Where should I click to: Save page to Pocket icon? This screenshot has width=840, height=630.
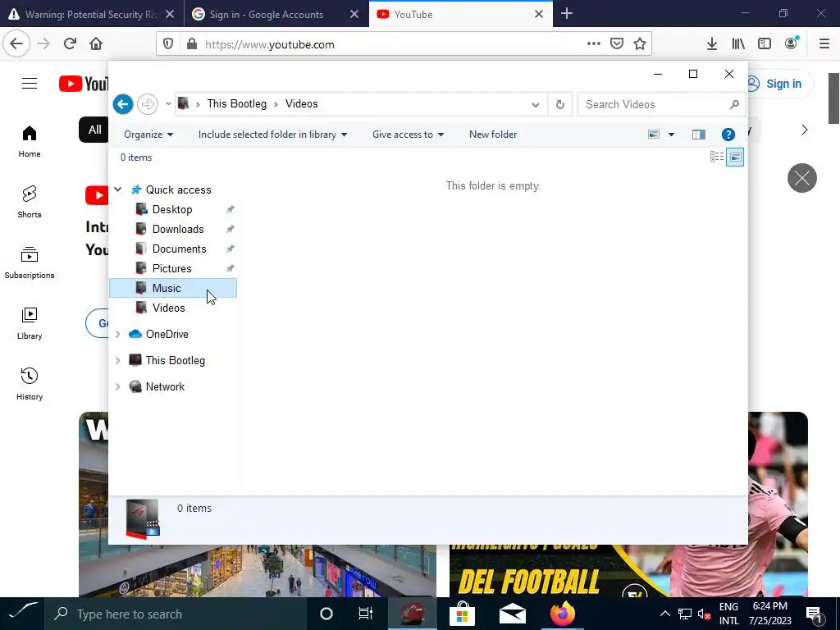click(617, 44)
